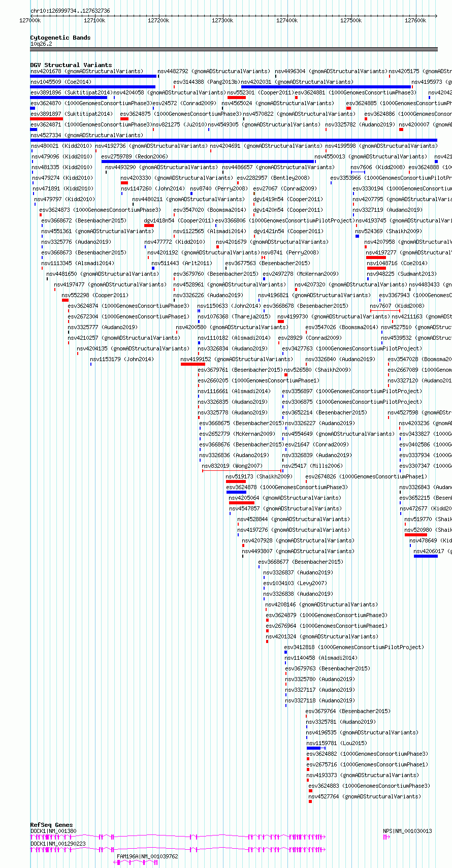Click the 127100k ruler label
The width and height of the screenshot is (452, 868).
[94, 20]
